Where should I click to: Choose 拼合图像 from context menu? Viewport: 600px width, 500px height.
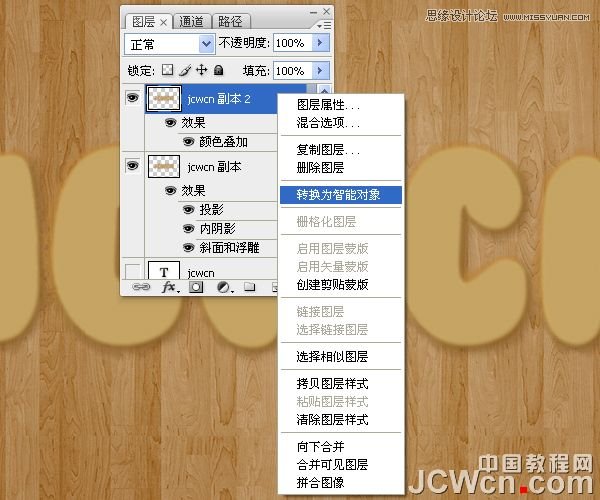[320, 482]
